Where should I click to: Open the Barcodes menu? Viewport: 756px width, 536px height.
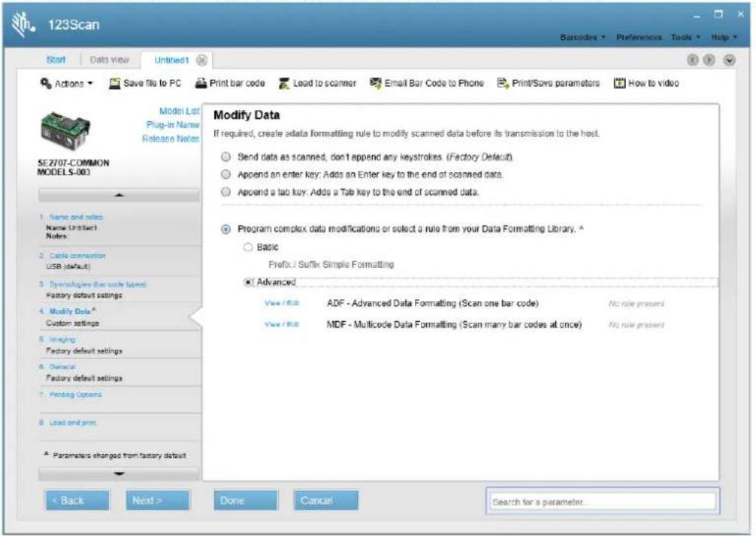[583, 37]
